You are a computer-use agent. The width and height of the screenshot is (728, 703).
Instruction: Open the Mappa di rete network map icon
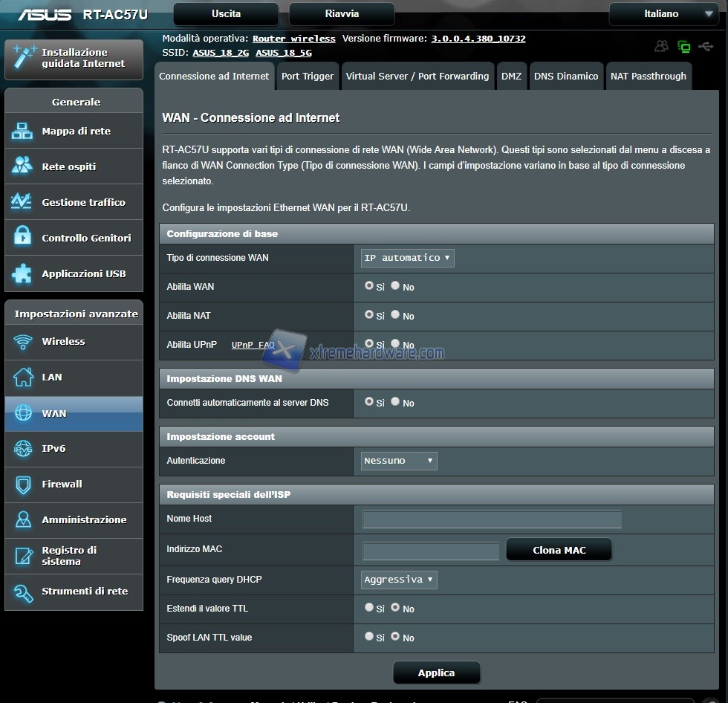(22, 132)
